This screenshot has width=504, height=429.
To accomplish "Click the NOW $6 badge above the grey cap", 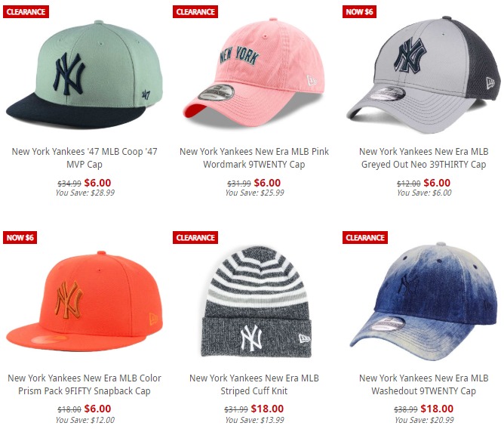I will 359,12.
